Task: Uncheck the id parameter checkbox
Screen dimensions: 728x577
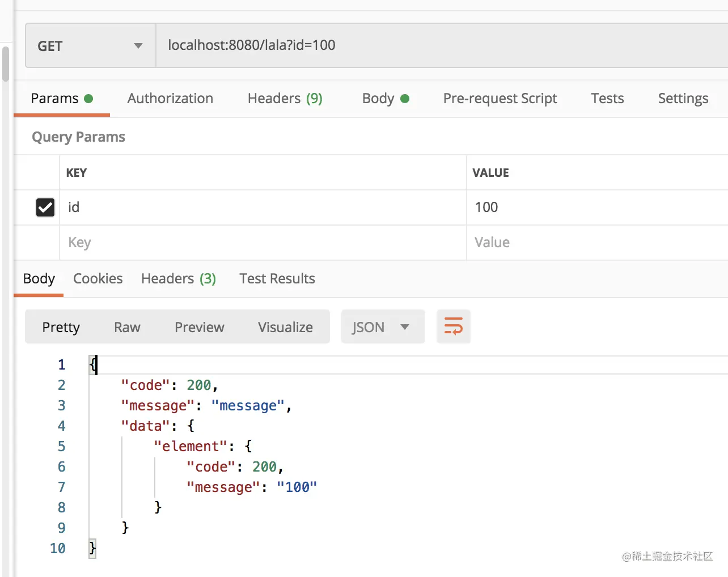Action: coord(45,207)
